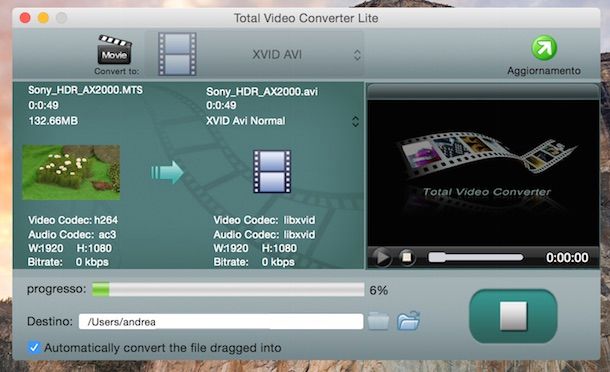Image resolution: width=610 pixels, height=372 pixels.
Task: Click the output filmstrip icon below Sony_HDR_AX2000.avi
Action: tap(272, 171)
